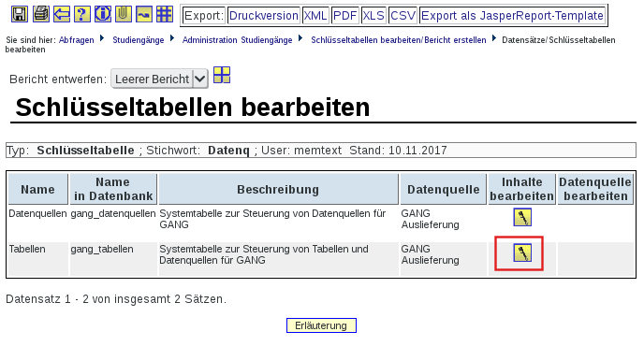Screen dimensions: 644x346
Task: Click the Erläuterung button
Action: click(321, 325)
